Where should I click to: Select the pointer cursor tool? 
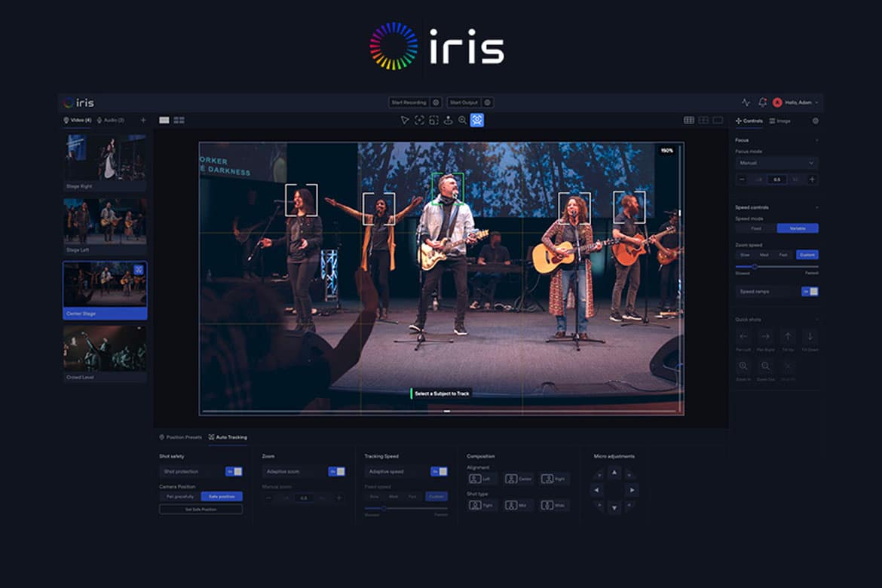click(405, 120)
